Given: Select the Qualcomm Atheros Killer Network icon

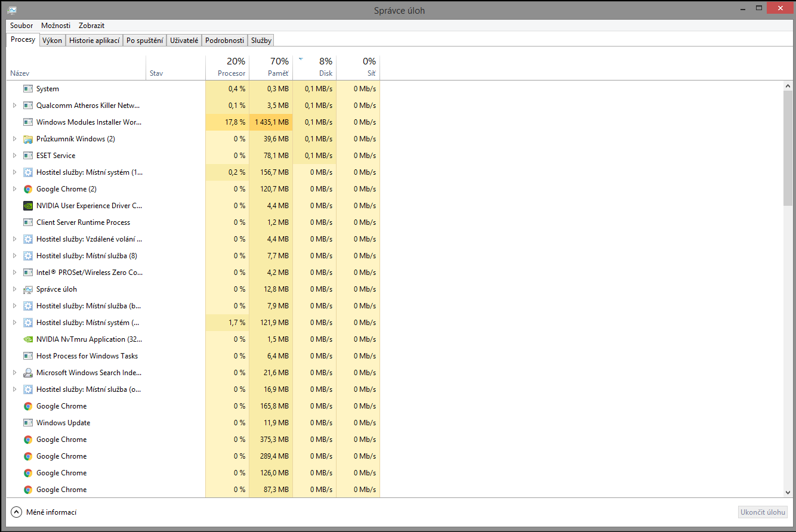Looking at the screenshot, I should pyautogui.click(x=27, y=106).
